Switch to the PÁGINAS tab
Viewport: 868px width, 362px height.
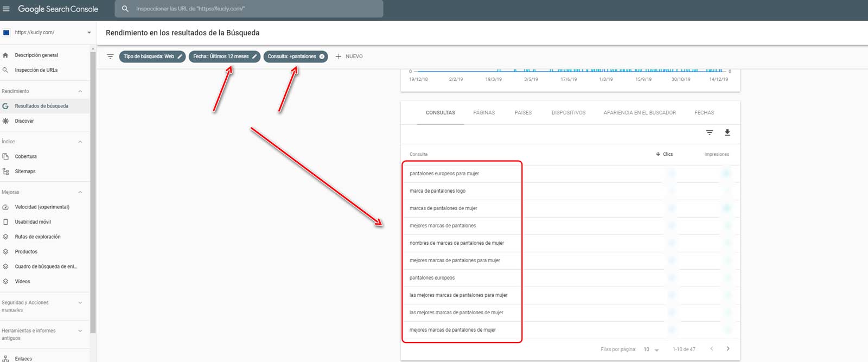(x=483, y=113)
